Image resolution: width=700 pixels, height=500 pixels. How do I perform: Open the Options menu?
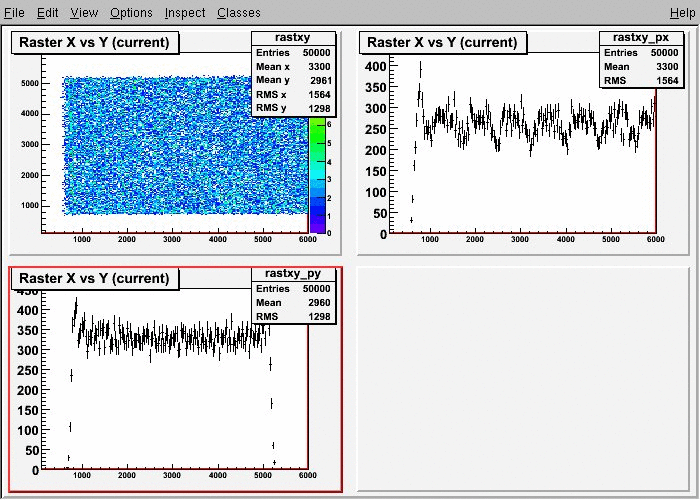131,12
